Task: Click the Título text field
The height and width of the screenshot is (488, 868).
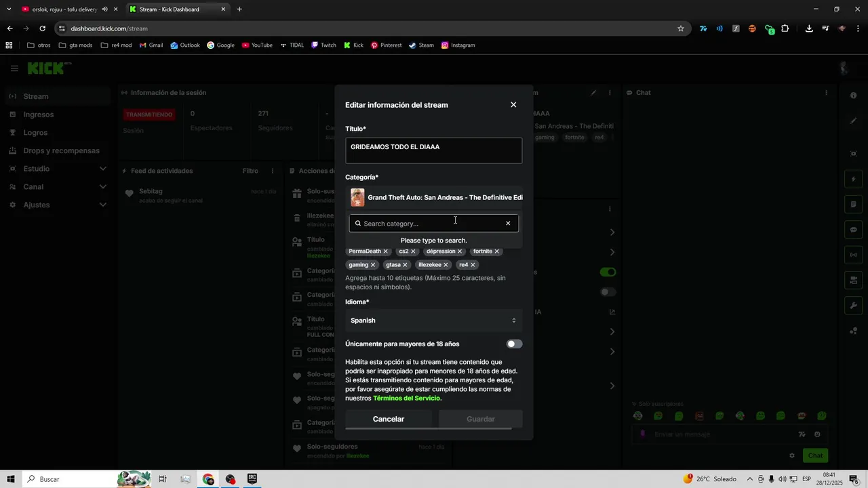Action: pos(433,150)
